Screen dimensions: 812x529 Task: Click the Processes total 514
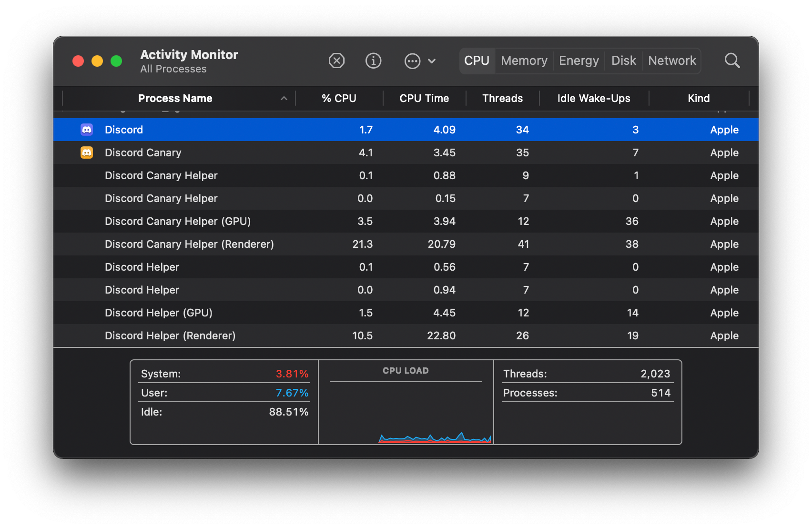(661, 393)
